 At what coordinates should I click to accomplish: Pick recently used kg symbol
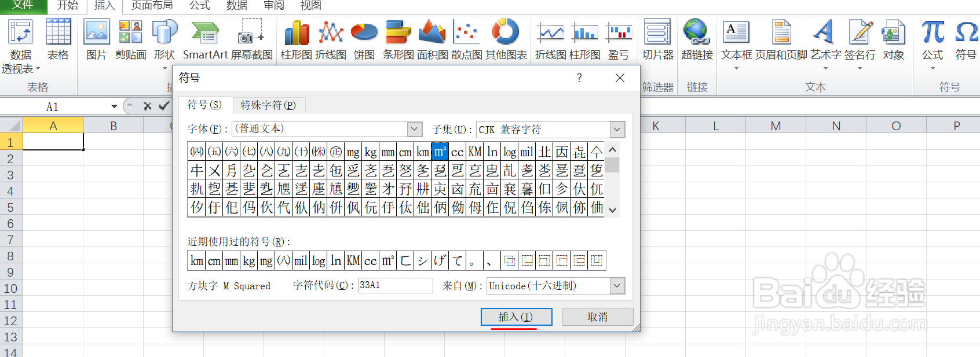tap(249, 260)
